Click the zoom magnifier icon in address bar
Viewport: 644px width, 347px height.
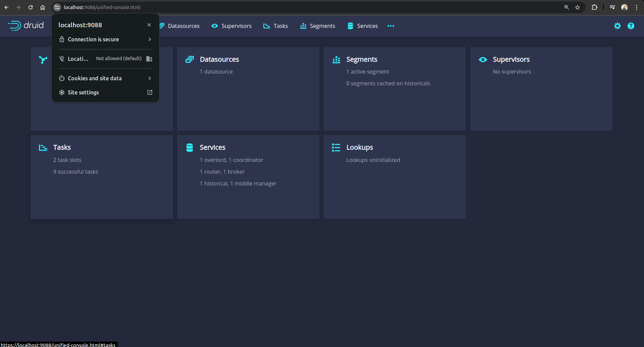click(566, 7)
